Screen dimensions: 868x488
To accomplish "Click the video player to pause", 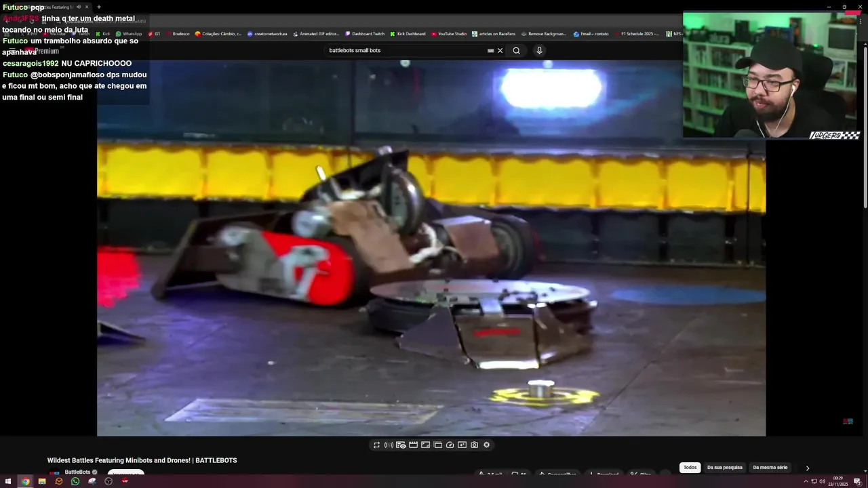I will click(x=431, y=247).
